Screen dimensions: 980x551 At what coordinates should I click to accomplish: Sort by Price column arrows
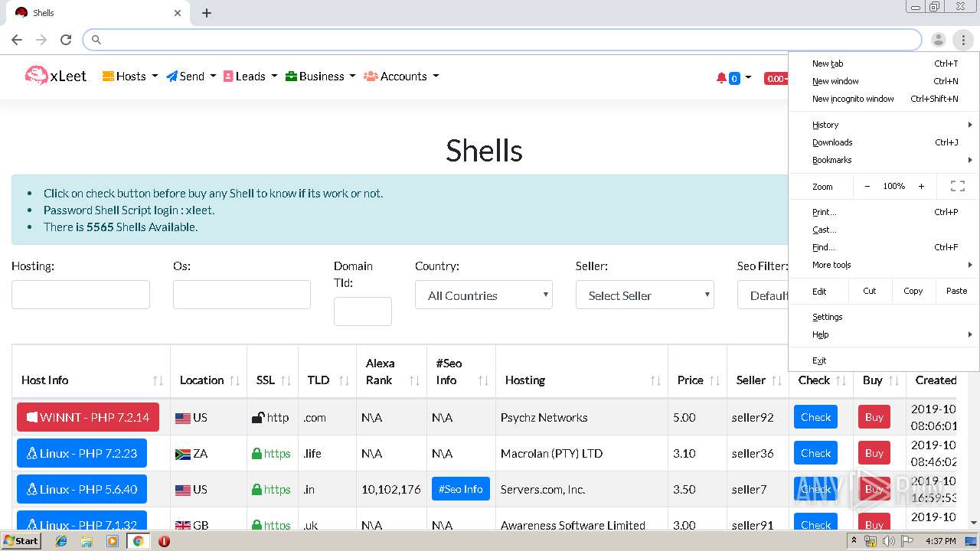714,380
